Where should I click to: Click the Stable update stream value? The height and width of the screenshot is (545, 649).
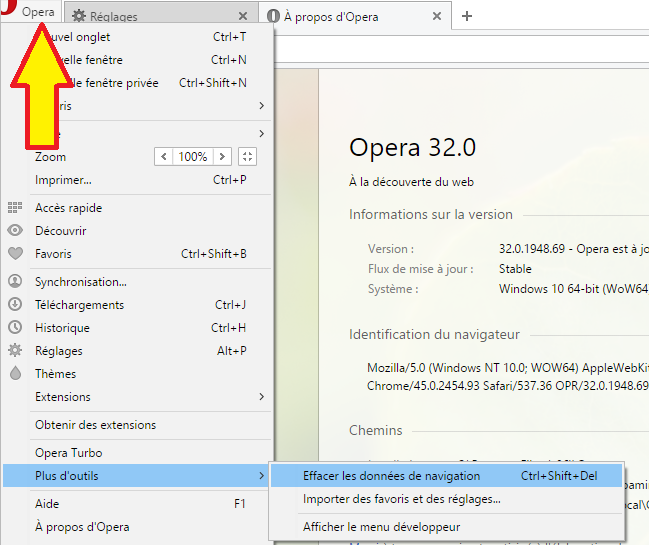point(515,269)
